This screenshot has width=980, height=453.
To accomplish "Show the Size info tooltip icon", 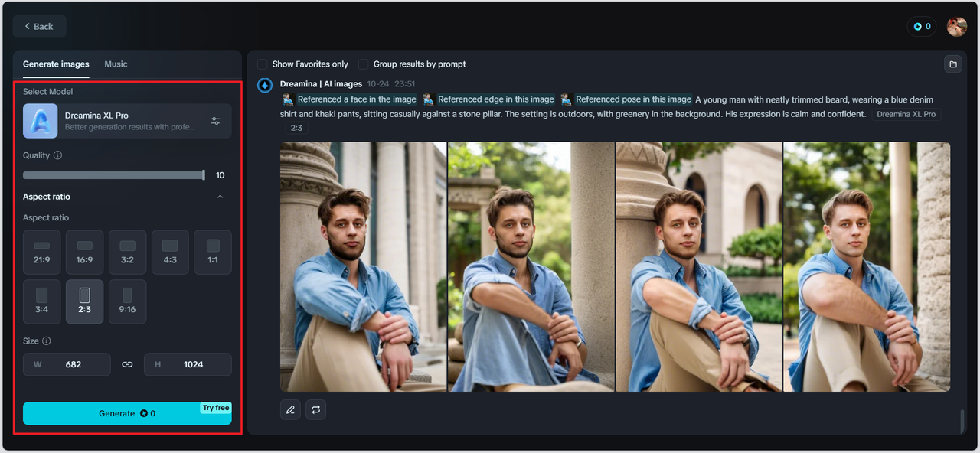I will click(x=47, y=341).
